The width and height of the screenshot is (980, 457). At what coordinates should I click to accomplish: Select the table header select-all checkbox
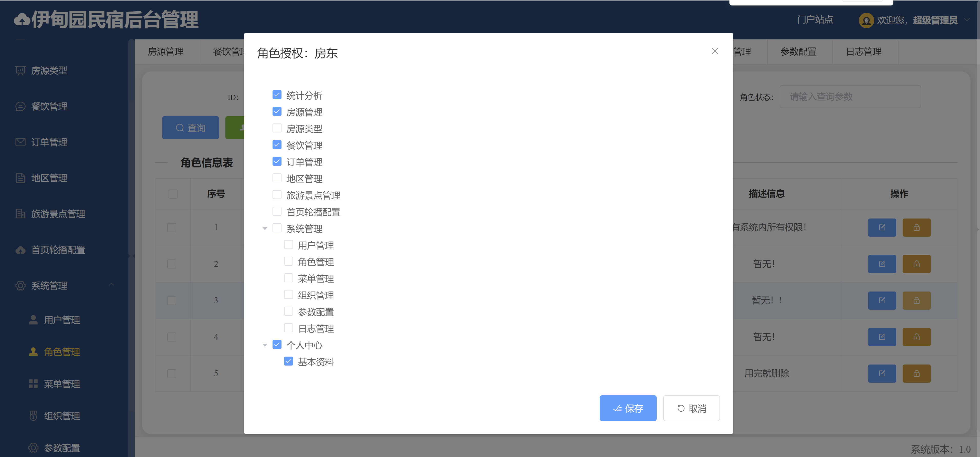tap(173, 194)
